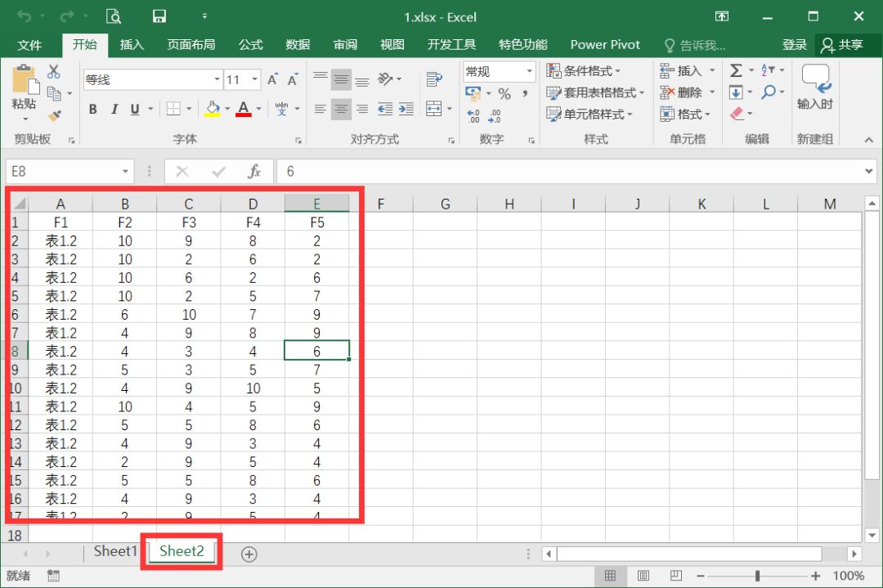Click the Format Painter brush icon
Screen dimensions: 883x588
pyautogui.click(x=55, y=116)
